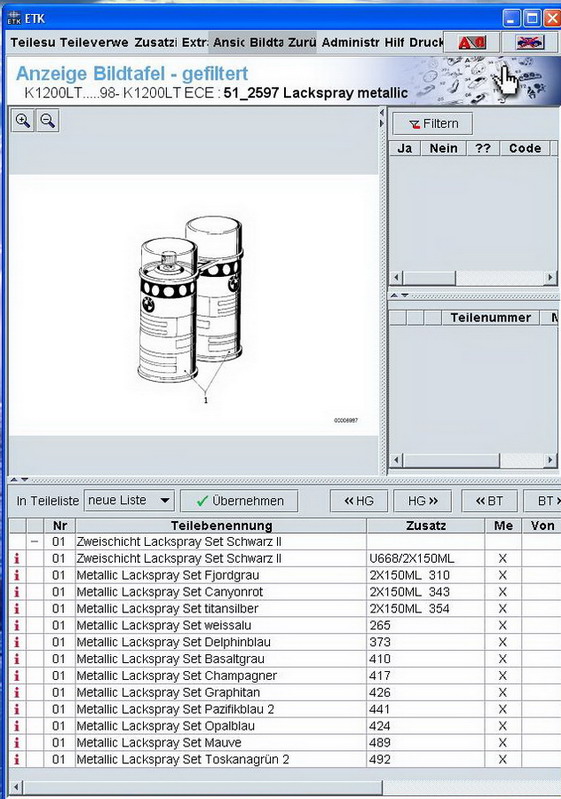Open the Zusatzi menu
This screenshot has width=561, height=799.
click(x=156, y=43)
